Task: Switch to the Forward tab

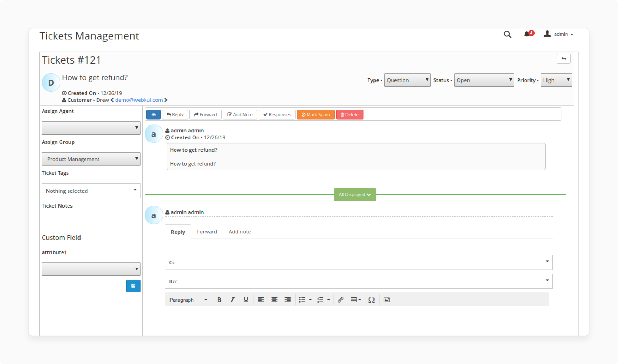Action: pyautogui.click(x=207, y=232)
